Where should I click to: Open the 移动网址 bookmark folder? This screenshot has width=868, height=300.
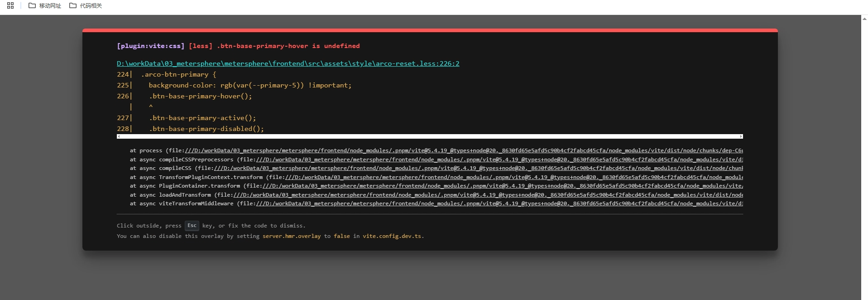coord(45,5)
